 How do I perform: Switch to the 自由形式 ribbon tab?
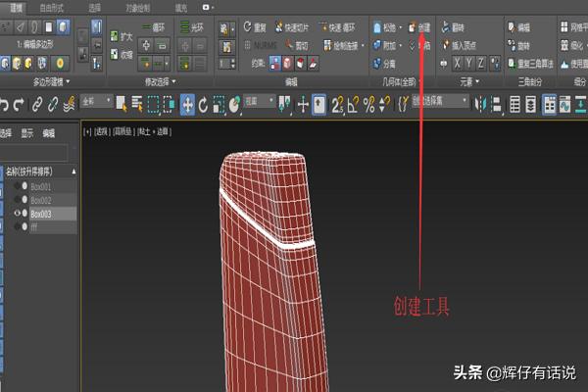(x=51, y=7)
